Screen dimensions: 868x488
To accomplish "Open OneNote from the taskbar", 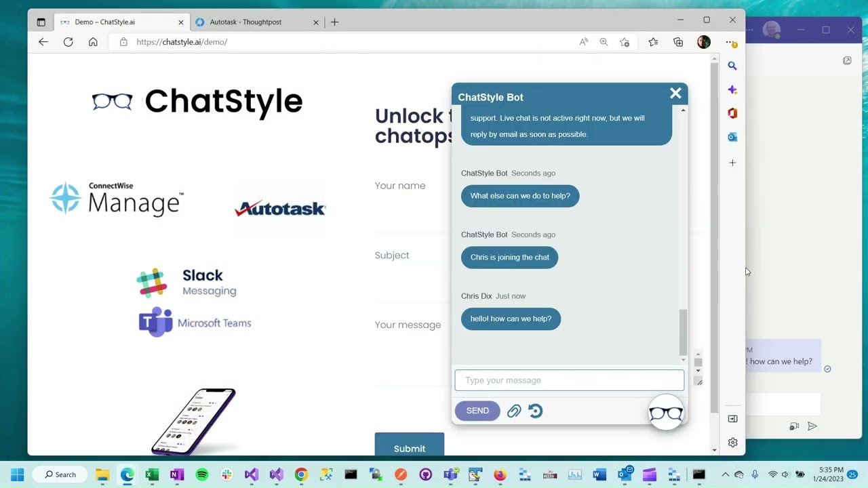I will pos(177,474).
